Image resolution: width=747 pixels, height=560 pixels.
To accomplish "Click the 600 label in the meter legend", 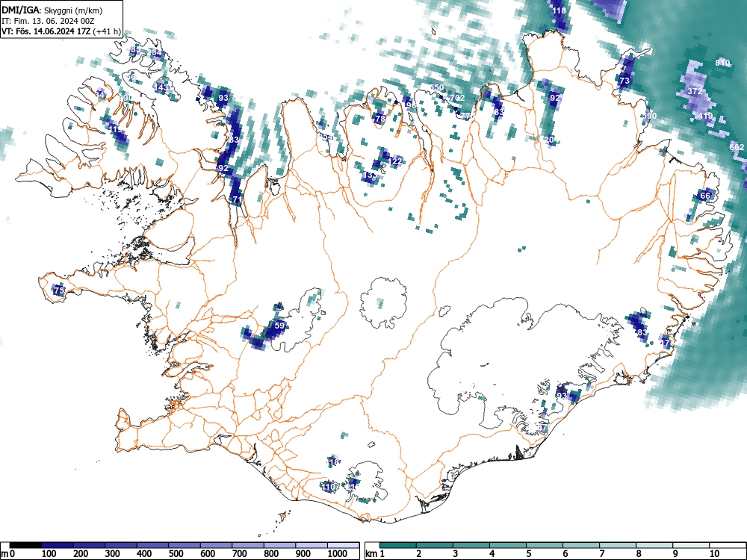I will pos(208,554).
